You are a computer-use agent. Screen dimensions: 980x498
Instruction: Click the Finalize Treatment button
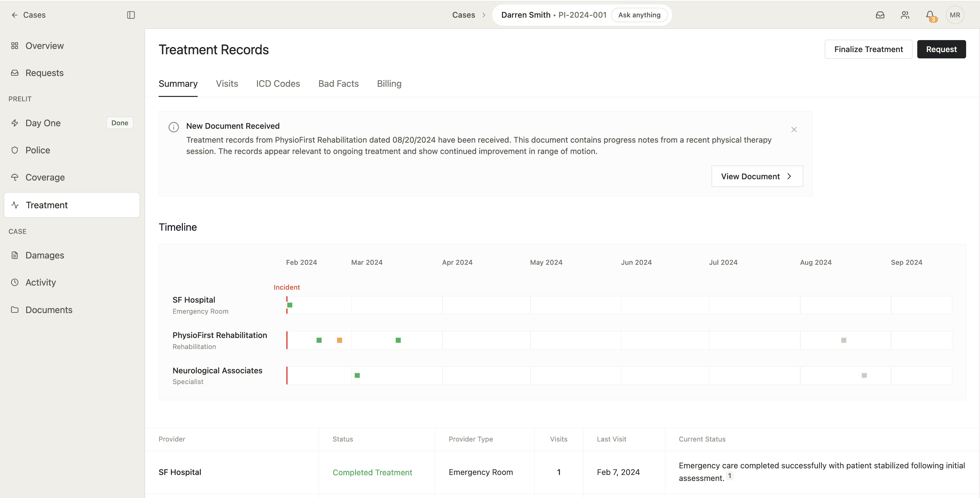(x=868, y=49)
